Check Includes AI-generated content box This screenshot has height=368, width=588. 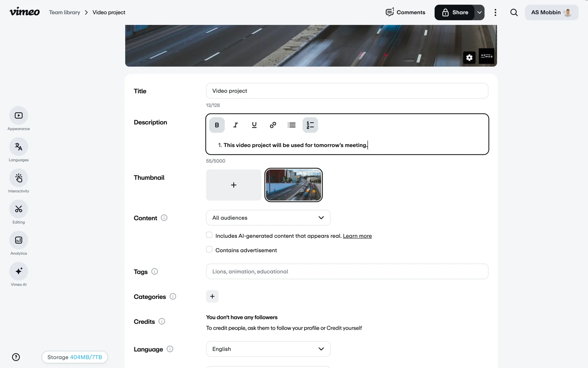pyautogui.click(x=209, y=235)
